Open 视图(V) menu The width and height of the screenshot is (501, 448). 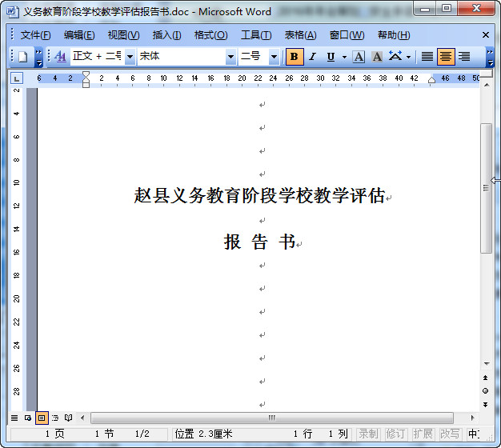point(123,35)
